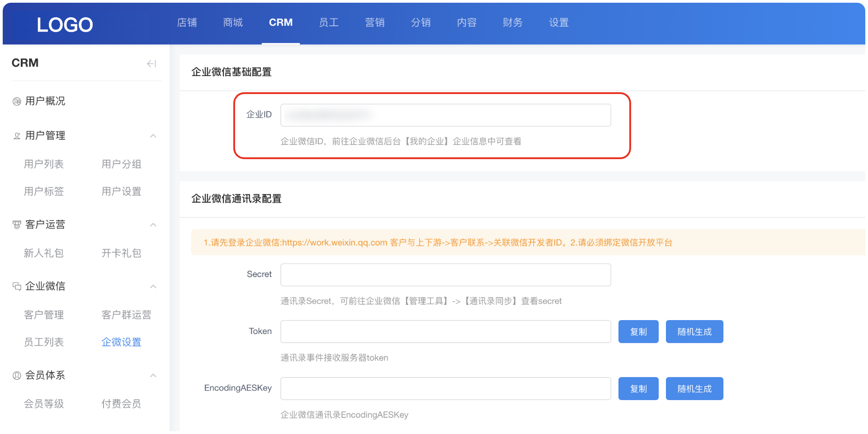Focus the Secret input field
This screenshot has width=868, height=434.
[x=445, y=275]
